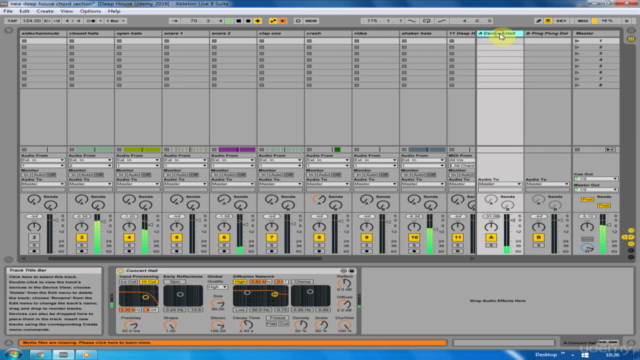Click the Decay Time knob

(246, 324)
